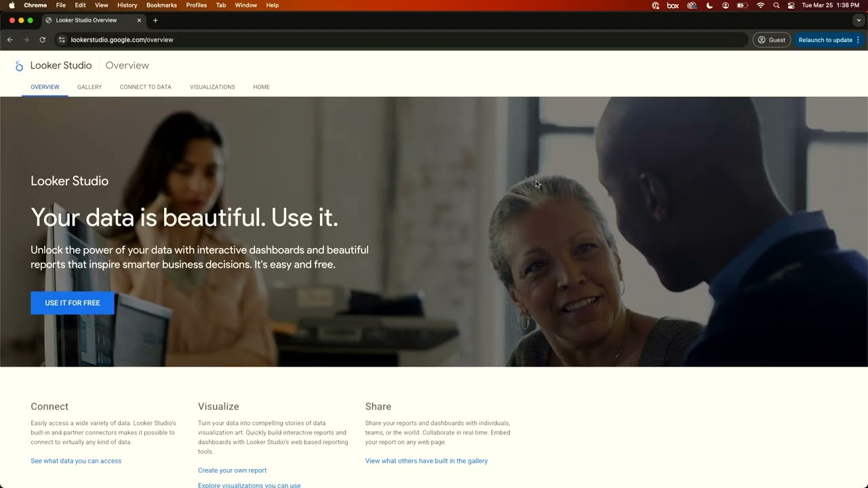Image resolution: width=868 pixels, height=488 pixels.
Task: Open the Apple menu
Action: pyautogui.click(x=12, y=5)
